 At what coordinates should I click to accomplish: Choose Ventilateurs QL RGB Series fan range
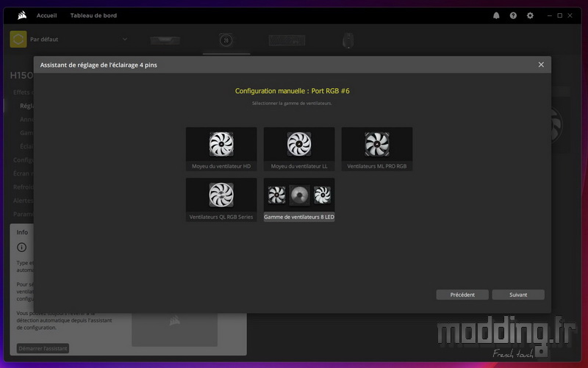221,200
